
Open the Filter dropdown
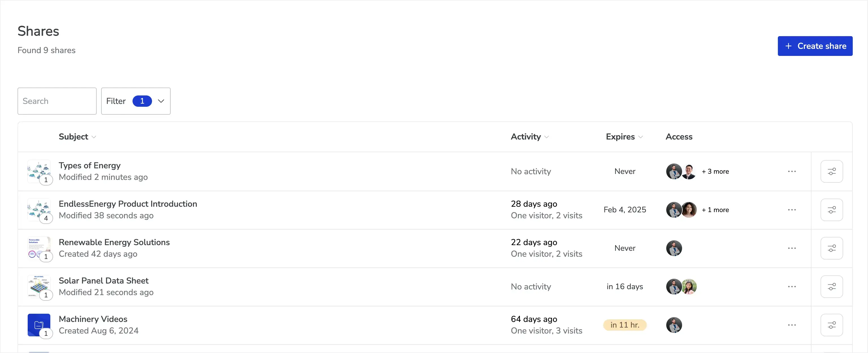[x=136, y=101]
